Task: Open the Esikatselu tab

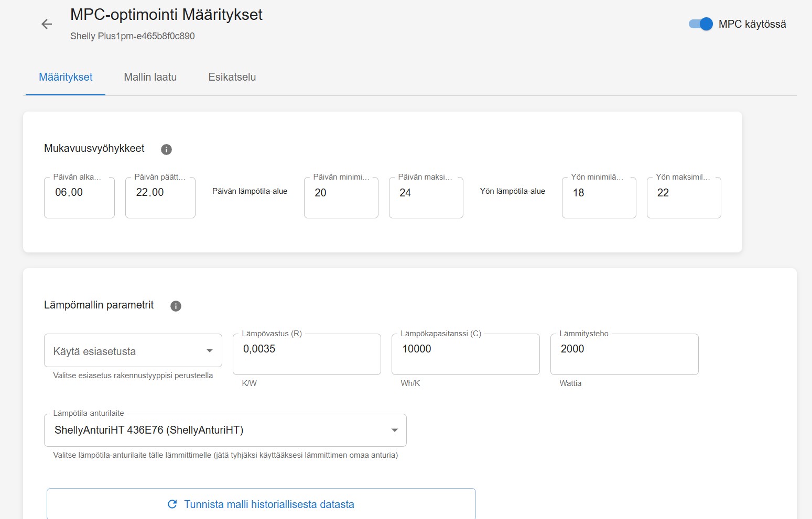Action: point(232,77)
